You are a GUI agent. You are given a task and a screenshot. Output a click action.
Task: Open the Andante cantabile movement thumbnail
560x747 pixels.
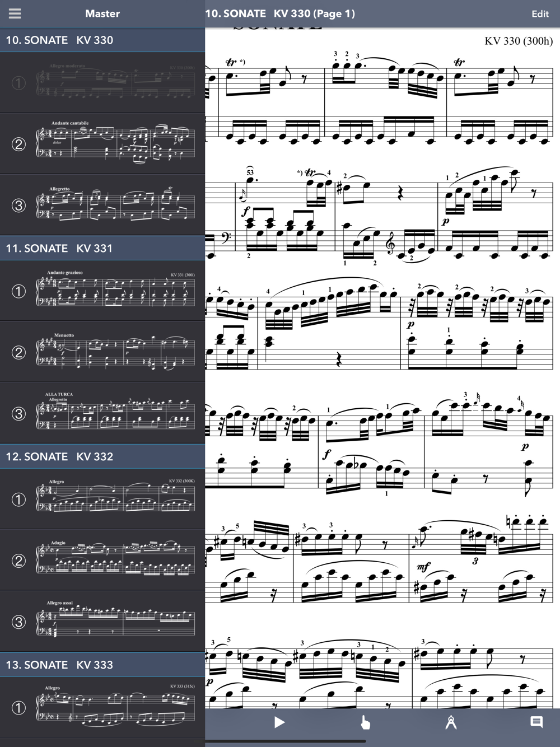point(115,142)
